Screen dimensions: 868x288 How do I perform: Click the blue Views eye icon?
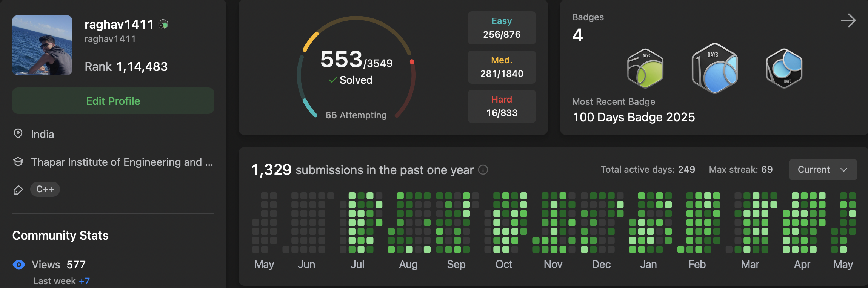[19, 265]
